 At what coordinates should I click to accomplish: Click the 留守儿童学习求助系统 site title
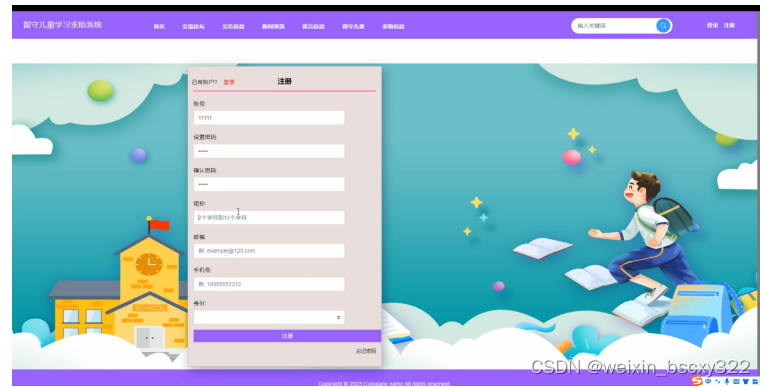point(62,25)
